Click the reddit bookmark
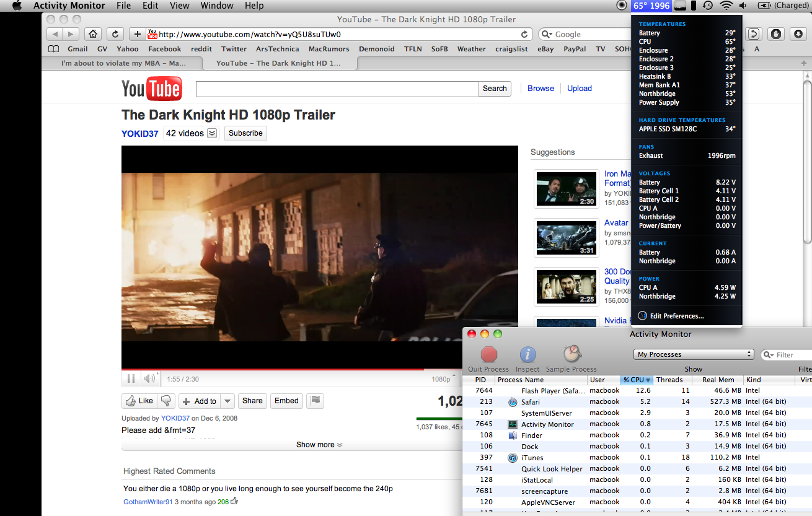Viewport: 812px width, 516px height. coord(201,49)
